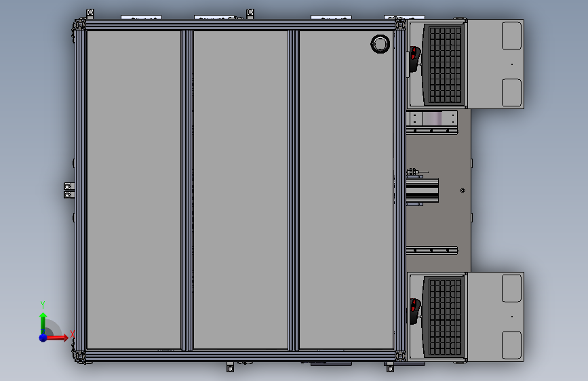588x381 pixels.
Task: Click the blue Z axis ball of the triad
Action: pyautogui.click(x=43, y=338)
